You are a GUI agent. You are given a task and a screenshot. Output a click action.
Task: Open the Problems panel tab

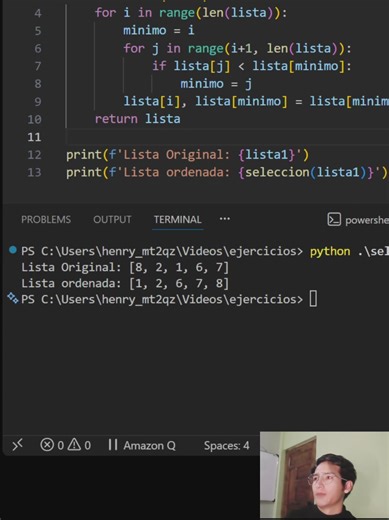pos(46,219)
